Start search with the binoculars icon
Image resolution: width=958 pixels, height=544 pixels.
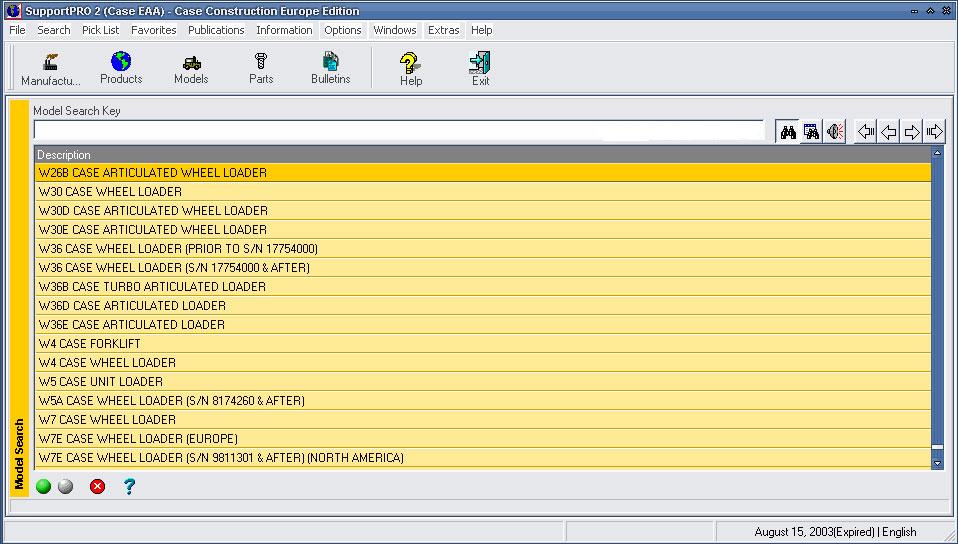point(788,131)
